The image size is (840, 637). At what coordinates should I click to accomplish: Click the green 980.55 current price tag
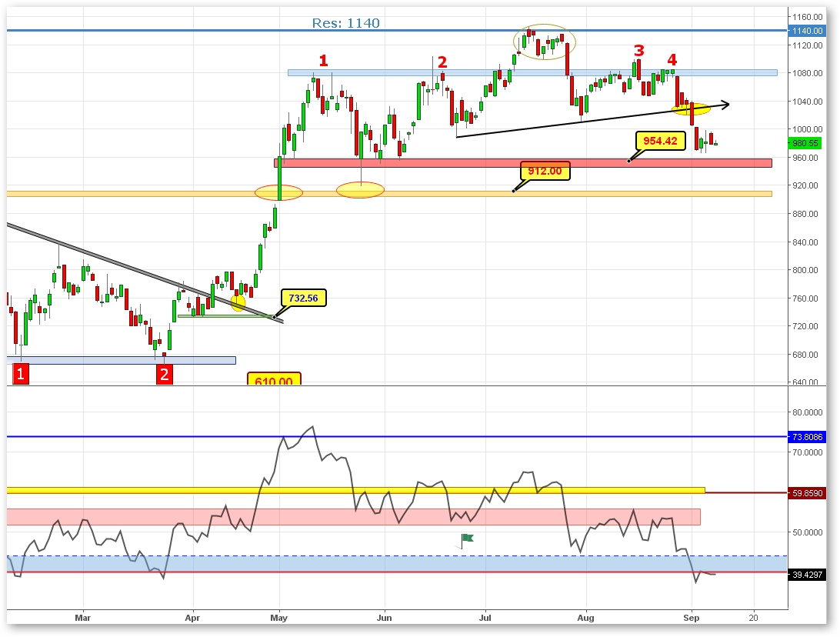(805, 143)
